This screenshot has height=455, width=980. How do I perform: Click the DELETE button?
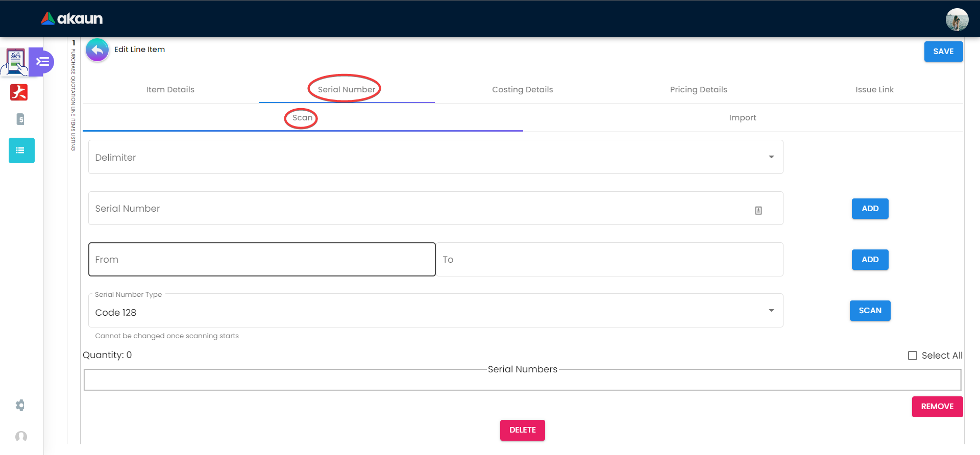point(523,430)
